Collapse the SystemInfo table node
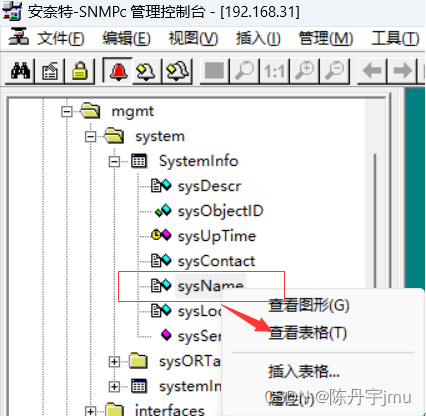 tap(114, 162)
